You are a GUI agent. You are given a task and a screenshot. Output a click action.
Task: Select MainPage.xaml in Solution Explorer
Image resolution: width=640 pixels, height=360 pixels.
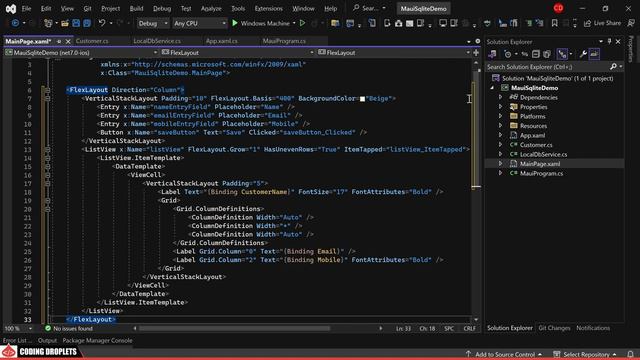(540, 164)
